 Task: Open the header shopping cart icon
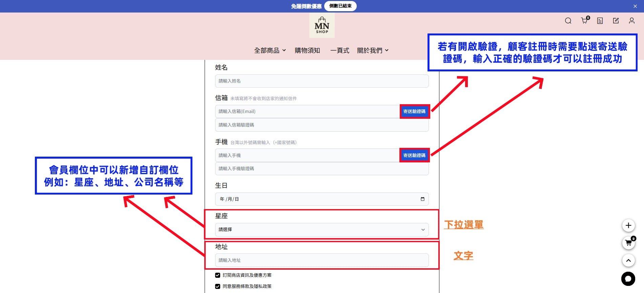[x=585, y=20]
